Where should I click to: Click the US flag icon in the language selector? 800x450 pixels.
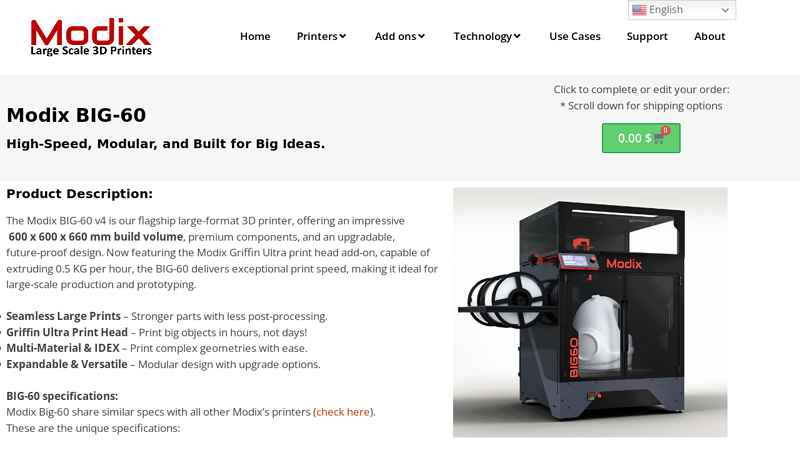(639, 10)
